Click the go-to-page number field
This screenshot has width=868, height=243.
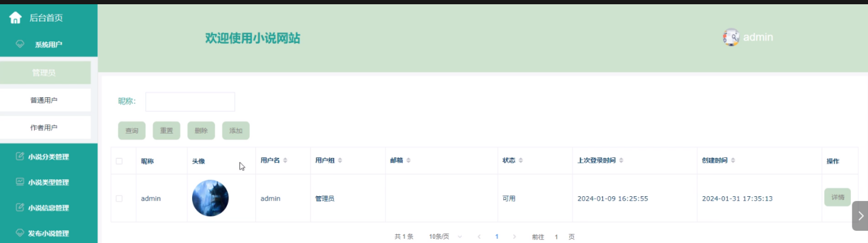tap(556, 237)
